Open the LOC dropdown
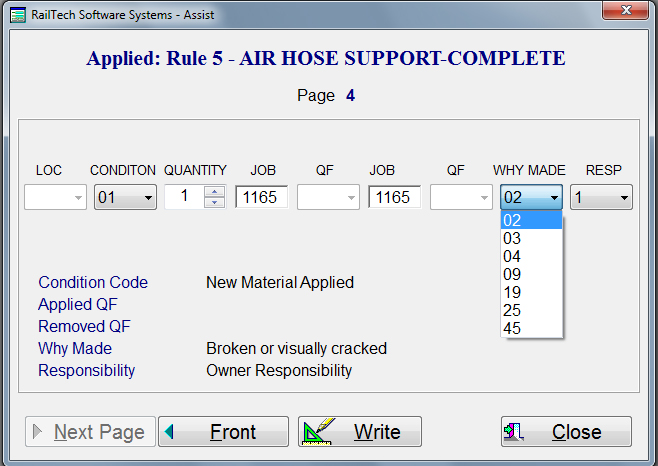 click(x=78, y=198)
